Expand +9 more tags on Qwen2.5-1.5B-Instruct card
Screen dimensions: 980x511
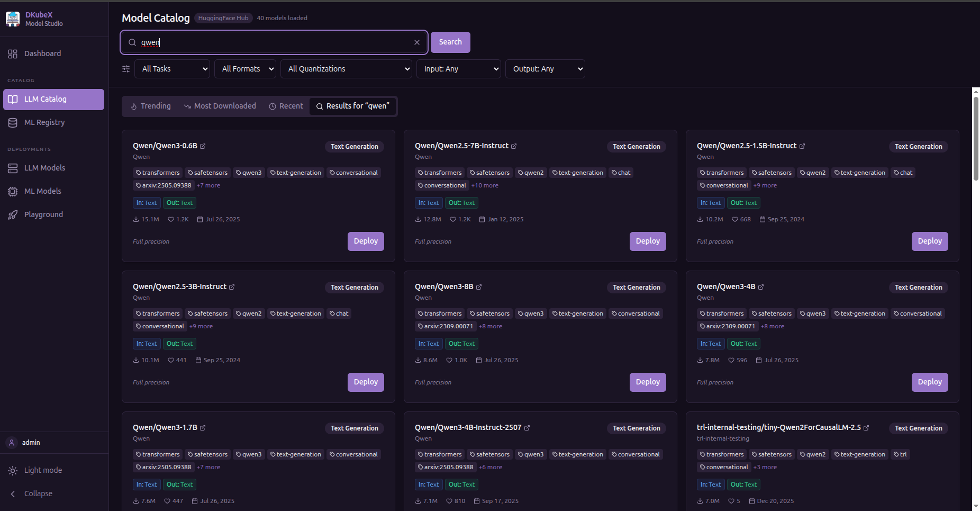pyautogui.click(x=765, y=185)
